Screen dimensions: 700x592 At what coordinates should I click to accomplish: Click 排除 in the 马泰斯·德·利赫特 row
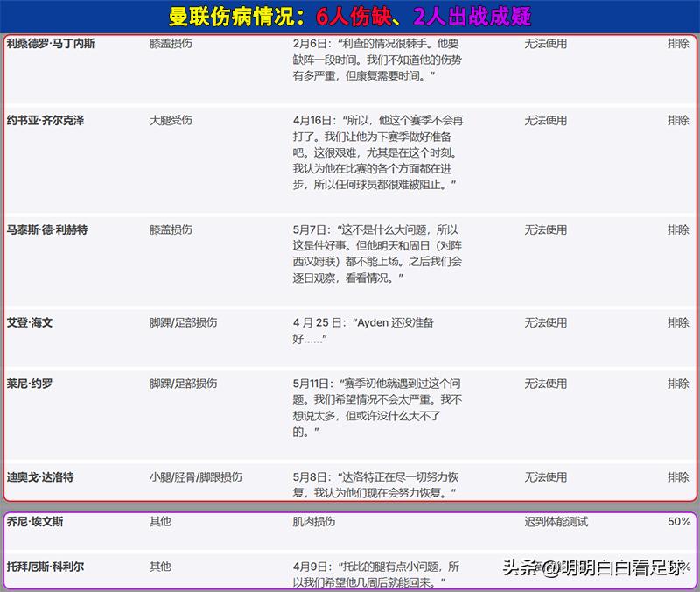[678, 229]
